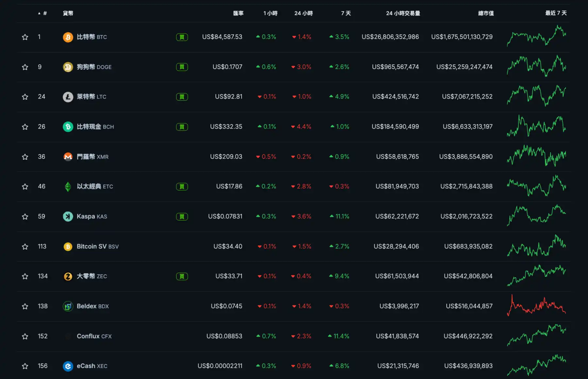Click the Kaspa KAS coin logo
Image resolution: width=588 pixels, height=379 pixels.
click(68, 216)
